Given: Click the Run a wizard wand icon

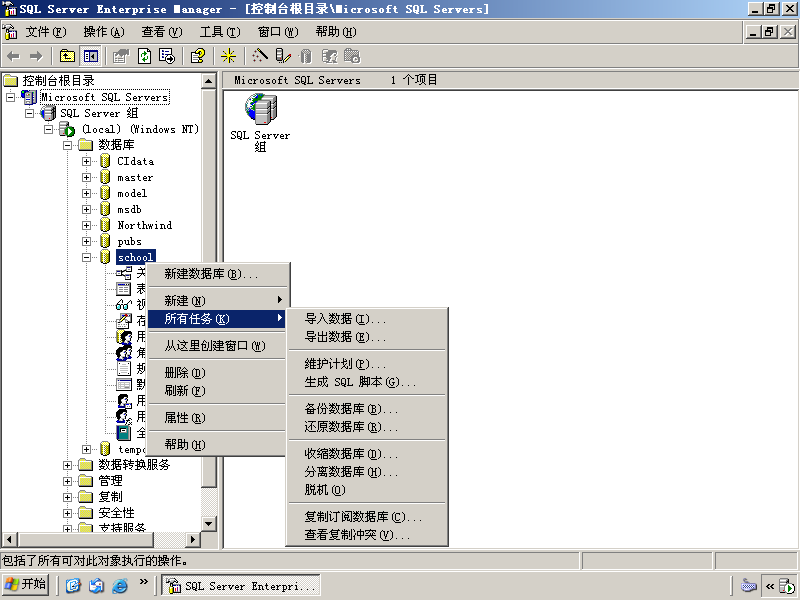Looking at the screenshot, I should click(x=260, y=56).
